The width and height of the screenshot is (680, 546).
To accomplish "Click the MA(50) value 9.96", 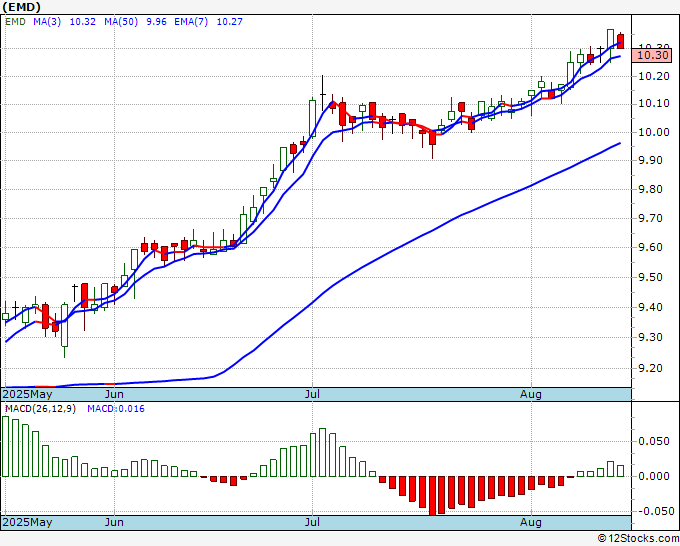I will point(156,21).
